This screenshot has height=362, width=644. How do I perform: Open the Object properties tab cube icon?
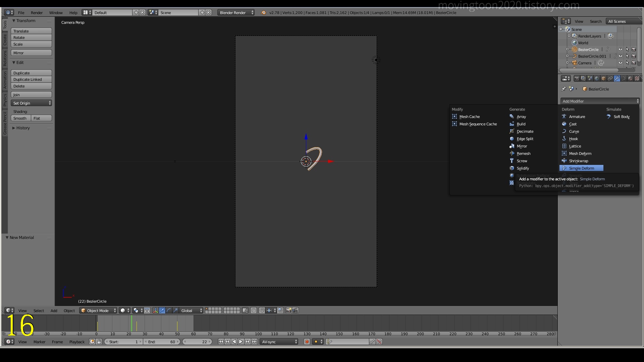coord(603,78)
